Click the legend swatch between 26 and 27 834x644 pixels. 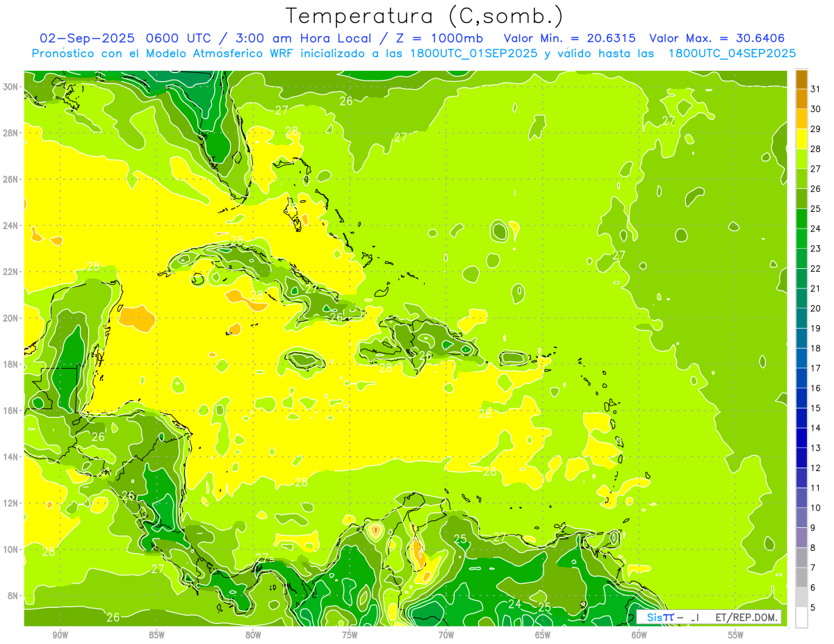pos(801,179)
